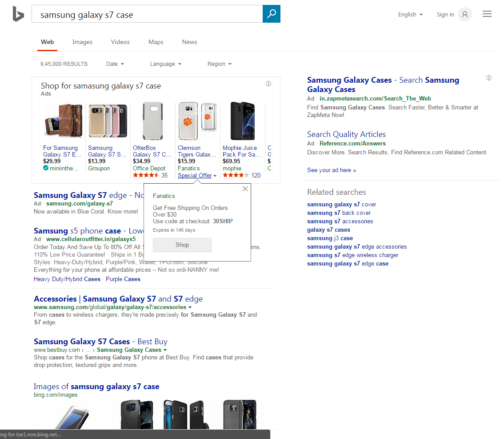Click inside the search query field
Viewport: 504px width, 439px height.
coord(147,14)
